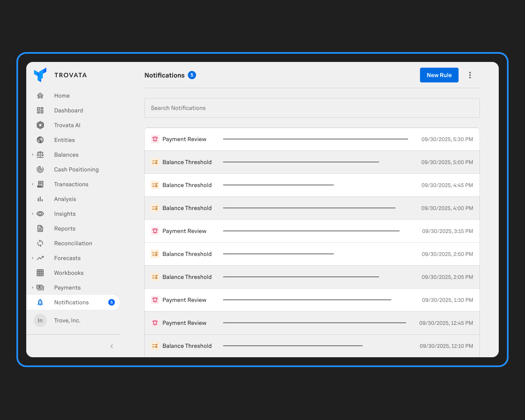The width and height of the screenshot is (525, 420).
Task: Expand the Forecasts section
Action: click(32, 258)
